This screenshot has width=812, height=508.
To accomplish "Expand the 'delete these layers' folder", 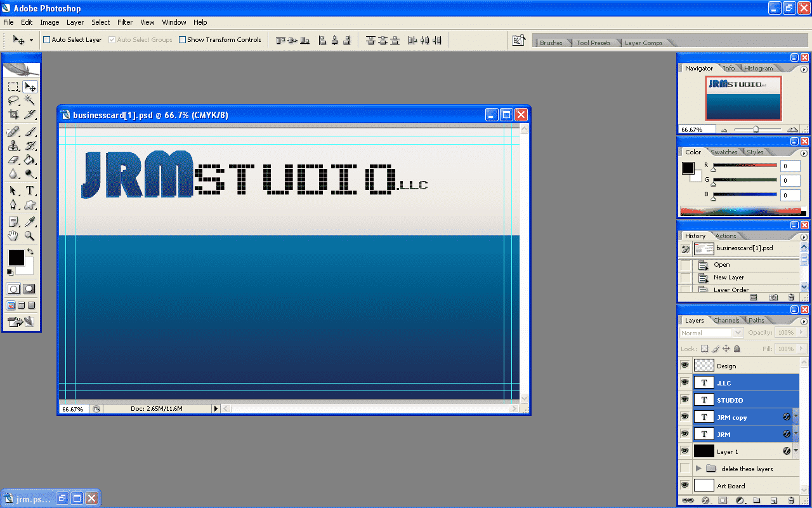I will tap(698, 468).
